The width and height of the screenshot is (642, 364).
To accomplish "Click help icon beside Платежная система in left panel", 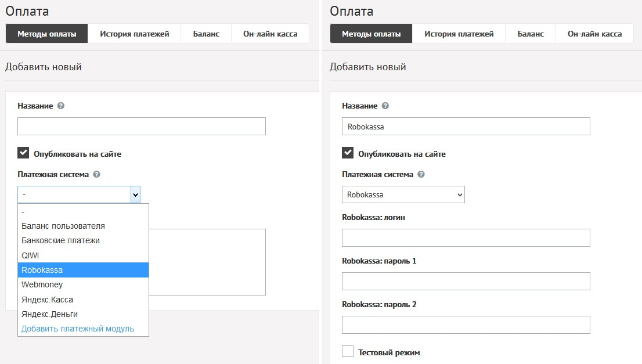I will pos(96,174).
